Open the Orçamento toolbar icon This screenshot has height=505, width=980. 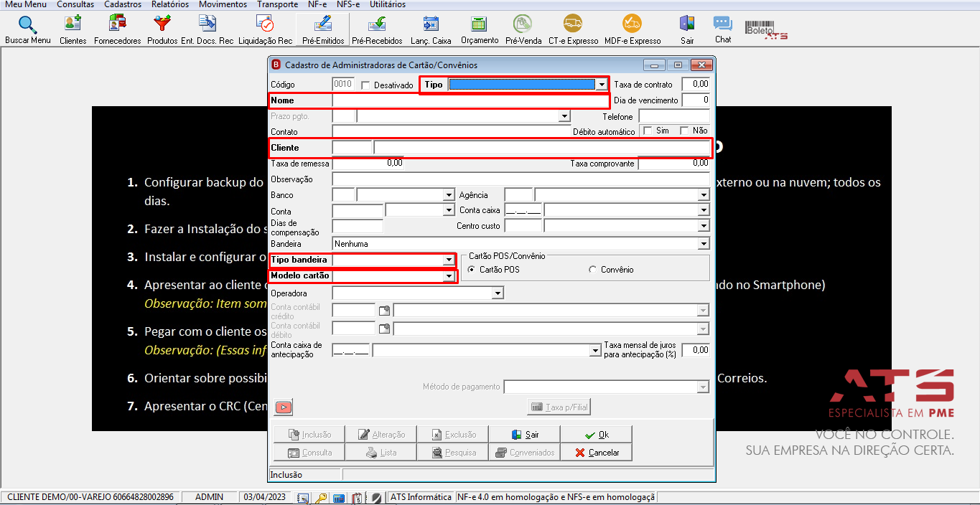click(x=479, y=29)
